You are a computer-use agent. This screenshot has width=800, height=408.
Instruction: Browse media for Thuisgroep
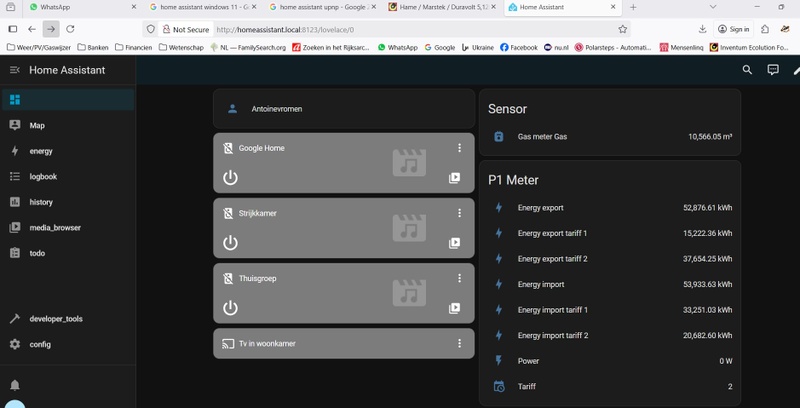pyautogui.click(x=454, y=308)
